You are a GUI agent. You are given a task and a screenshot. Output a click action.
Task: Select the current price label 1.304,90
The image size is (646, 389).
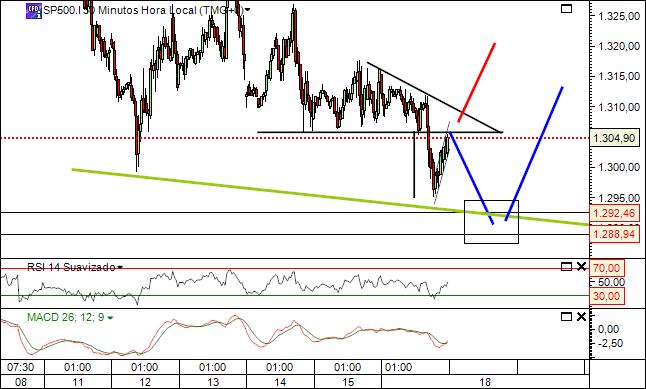point(615,138)
